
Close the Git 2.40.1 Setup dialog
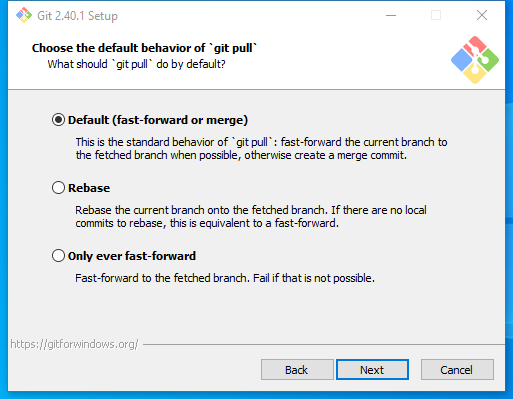click(x=482, y=15)
